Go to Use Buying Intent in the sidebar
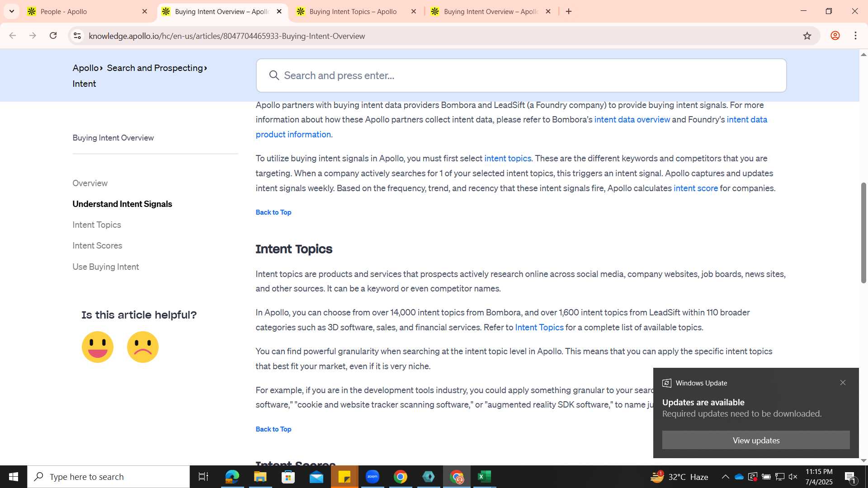 [x=106, y=267]
